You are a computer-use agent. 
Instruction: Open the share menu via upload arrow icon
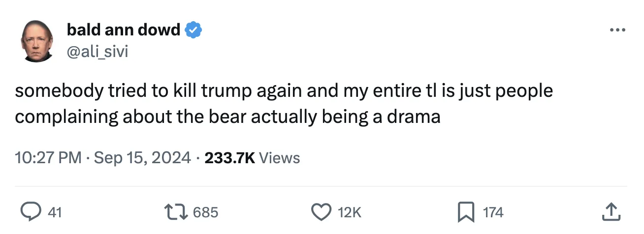[611, 212]
